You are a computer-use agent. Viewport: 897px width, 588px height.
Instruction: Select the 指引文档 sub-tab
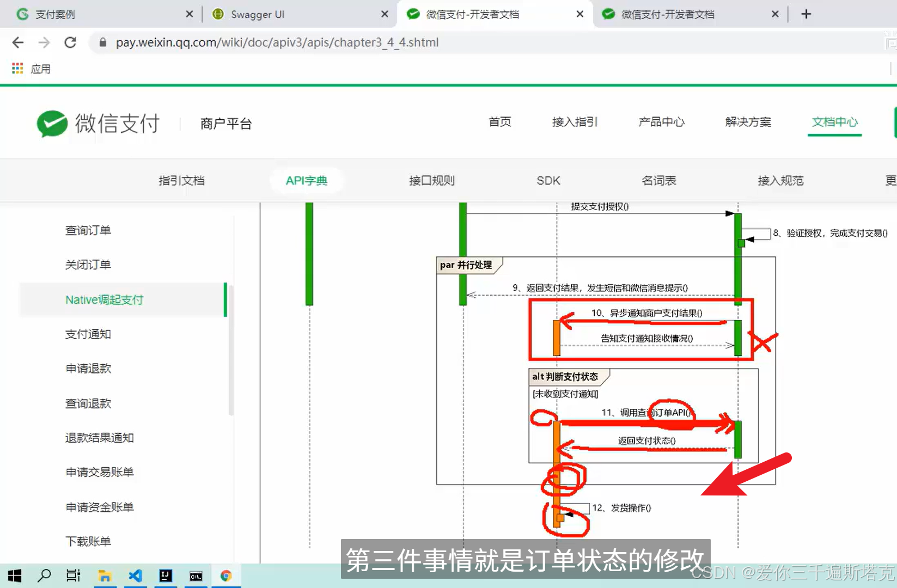[x=181, y=181]
